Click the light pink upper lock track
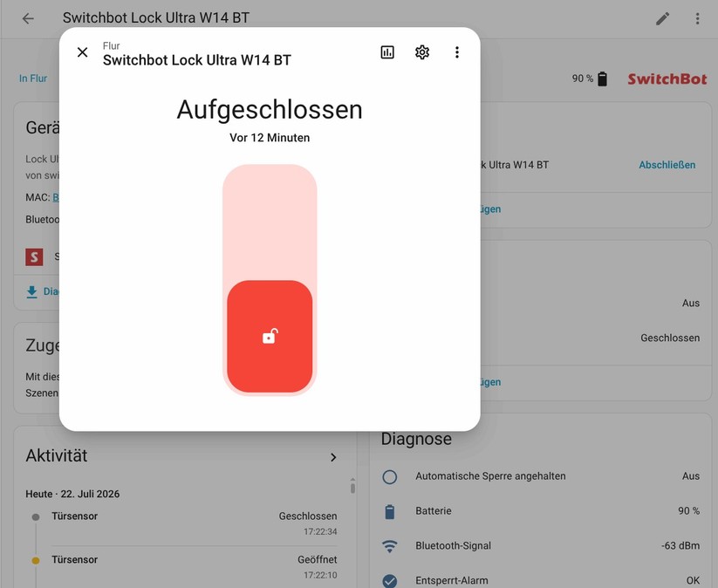Image resolution: width=718 pixels, height=588 pixels. point(270,222)
